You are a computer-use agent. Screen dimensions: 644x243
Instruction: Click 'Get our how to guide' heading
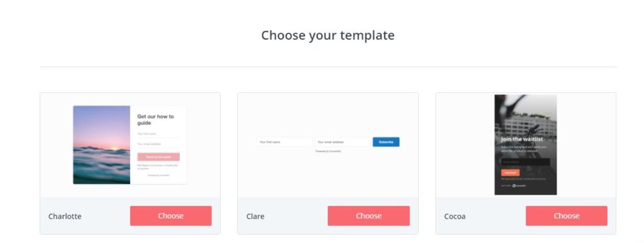(156, 120)
